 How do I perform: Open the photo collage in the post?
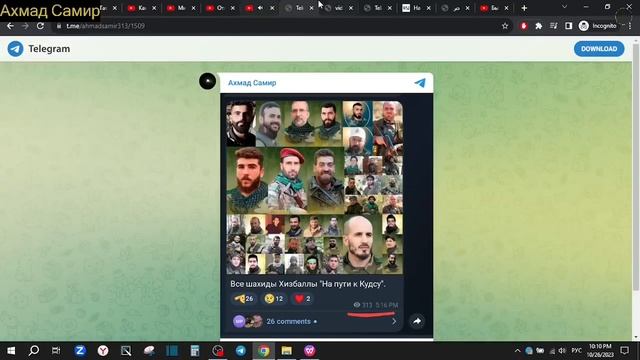314,187
